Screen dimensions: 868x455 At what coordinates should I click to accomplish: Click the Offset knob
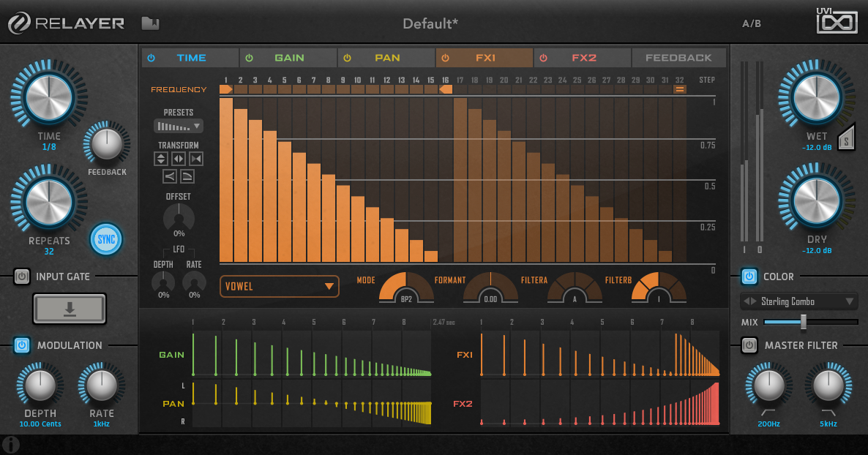(179, 217)
